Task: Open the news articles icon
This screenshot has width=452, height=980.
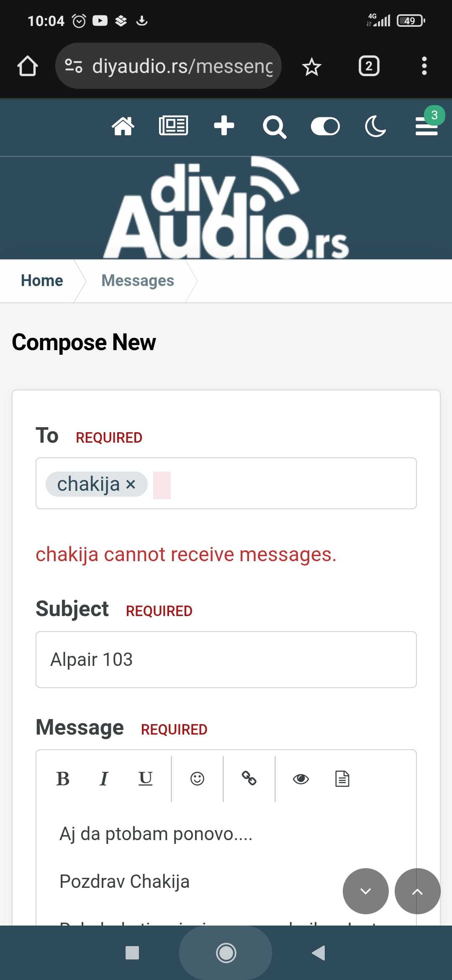Action: click(x=173, y=126)
